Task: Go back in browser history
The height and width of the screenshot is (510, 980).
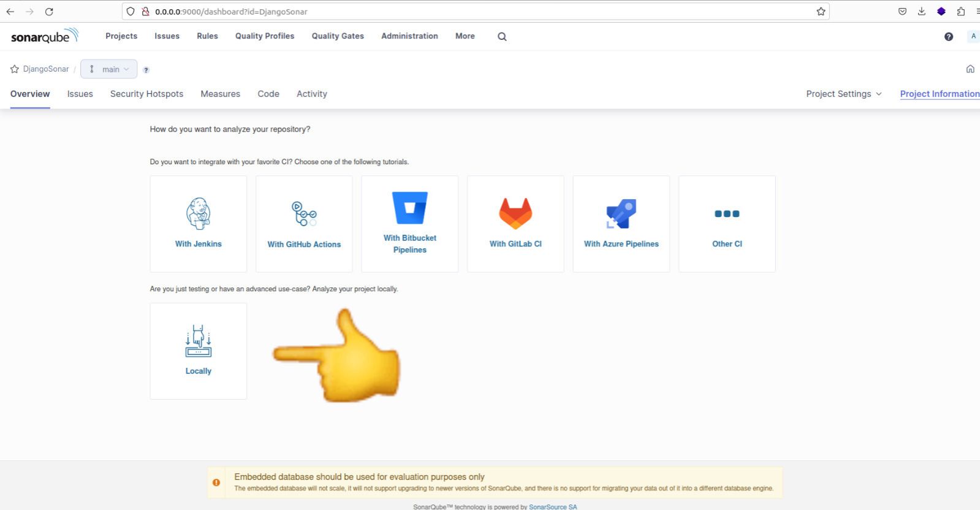Action: (10, 12)
